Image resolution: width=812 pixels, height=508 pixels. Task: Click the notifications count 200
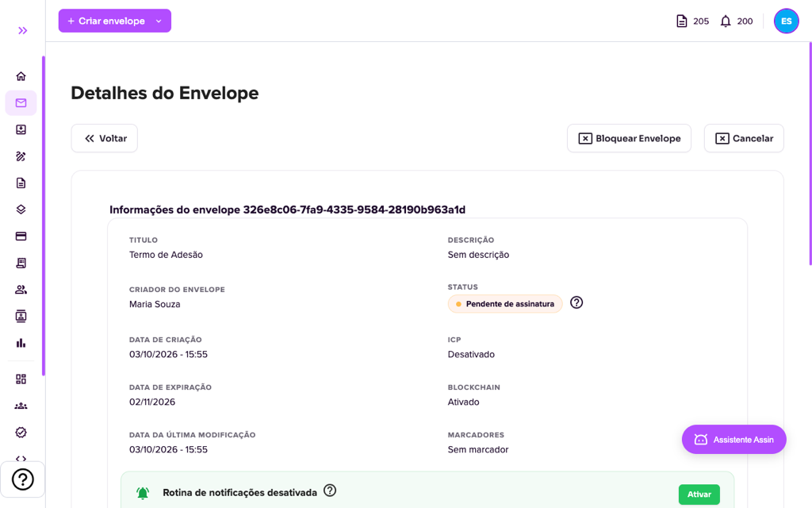coord(745,21)
